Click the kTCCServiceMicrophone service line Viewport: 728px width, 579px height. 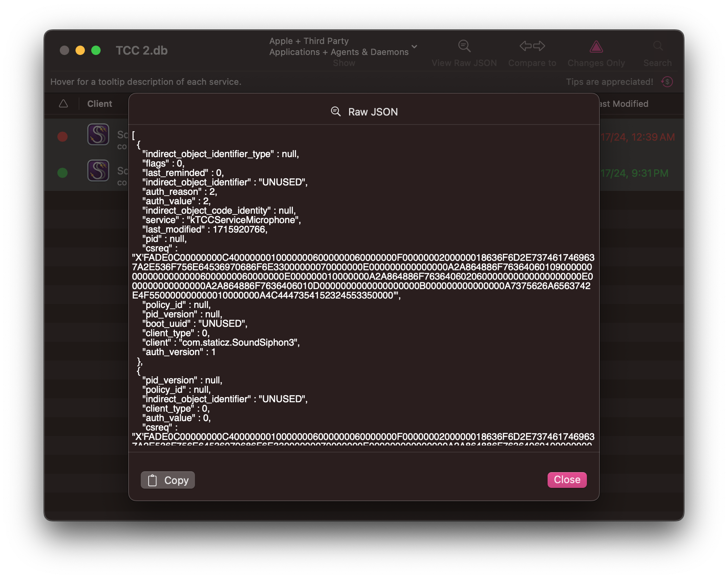[x=221, y=220]
